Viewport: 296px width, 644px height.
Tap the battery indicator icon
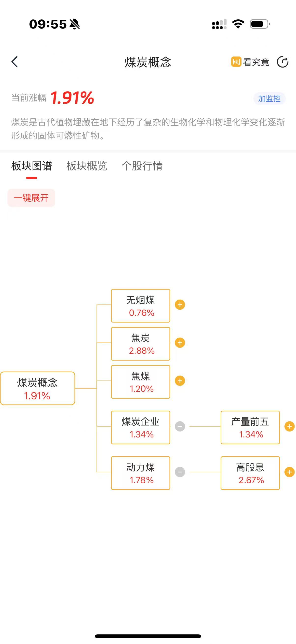tap(260, 24)
